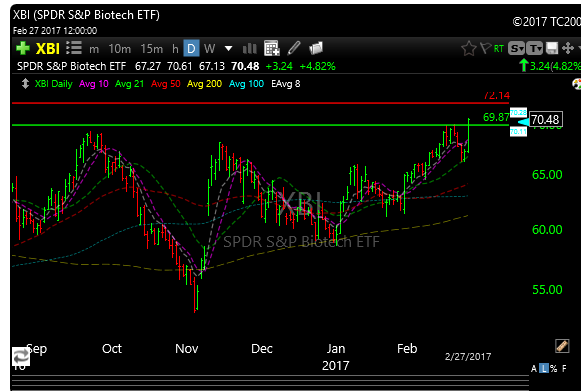Screen dimensions: 581x391
Task: Click the red 72.14 line label
Action: (497, 96)
